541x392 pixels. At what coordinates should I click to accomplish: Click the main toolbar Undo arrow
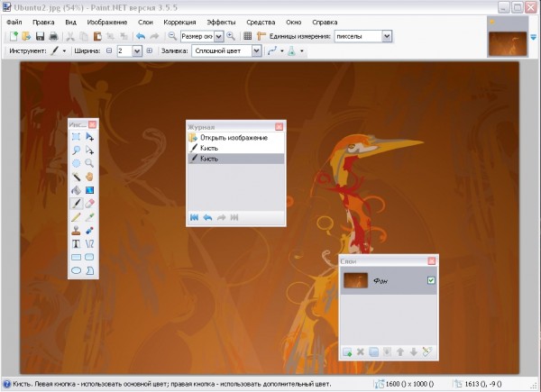[141, 36]
